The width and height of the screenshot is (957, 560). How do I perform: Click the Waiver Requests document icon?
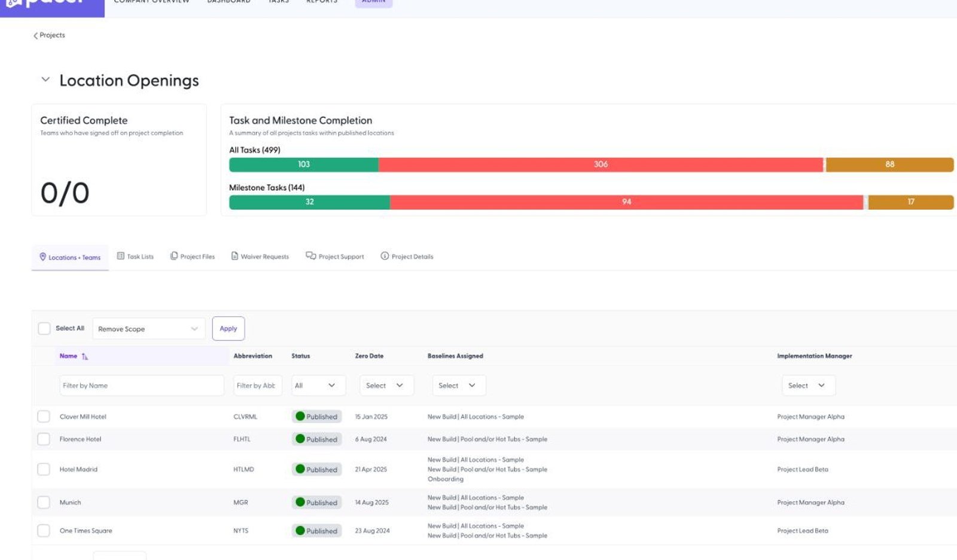(x=234, y=256)
